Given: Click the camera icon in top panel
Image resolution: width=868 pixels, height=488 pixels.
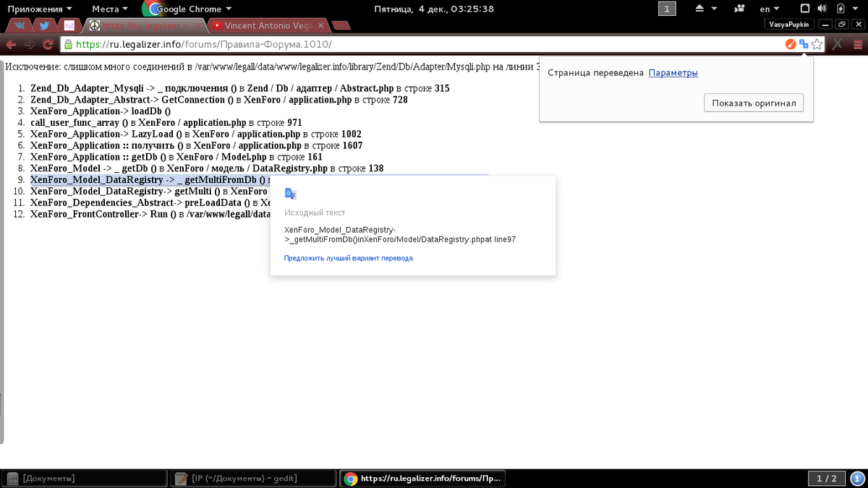Looking at the screenshot, I should 739,9.
